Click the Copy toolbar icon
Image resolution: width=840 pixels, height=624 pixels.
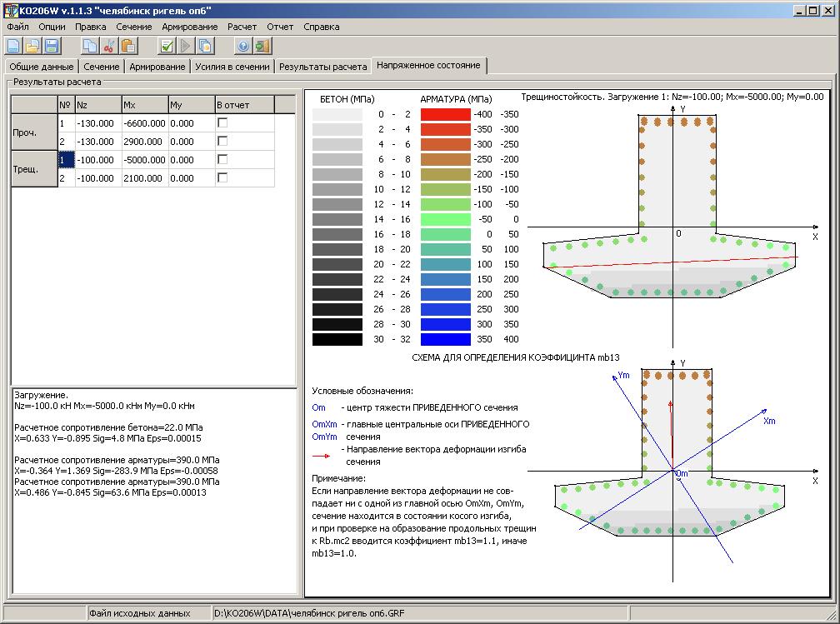[x=89, y=46]
